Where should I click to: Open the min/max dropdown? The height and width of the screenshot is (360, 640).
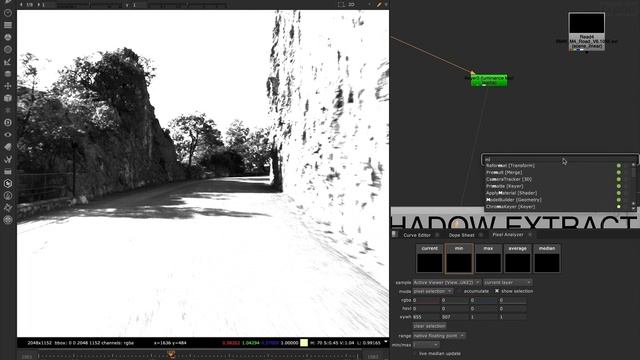click(426, 345)
